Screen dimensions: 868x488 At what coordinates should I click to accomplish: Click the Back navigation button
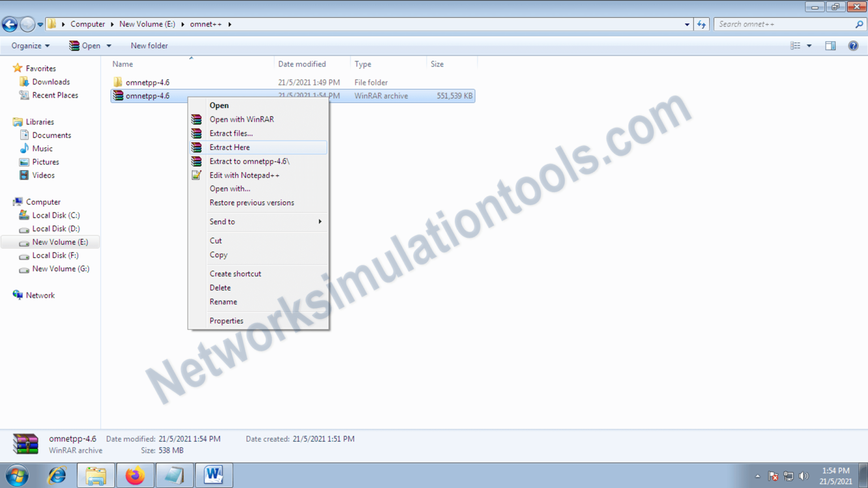(9, 24)
